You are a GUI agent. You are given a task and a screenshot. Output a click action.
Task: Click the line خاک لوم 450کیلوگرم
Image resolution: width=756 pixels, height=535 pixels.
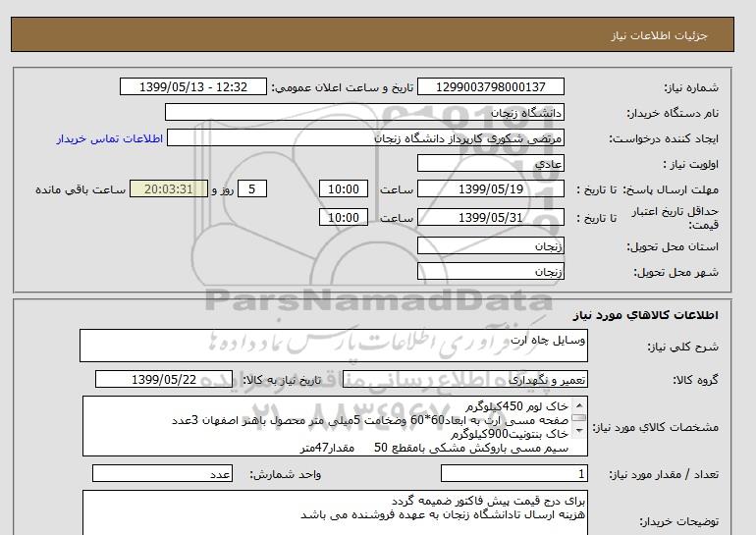(517, 407)
